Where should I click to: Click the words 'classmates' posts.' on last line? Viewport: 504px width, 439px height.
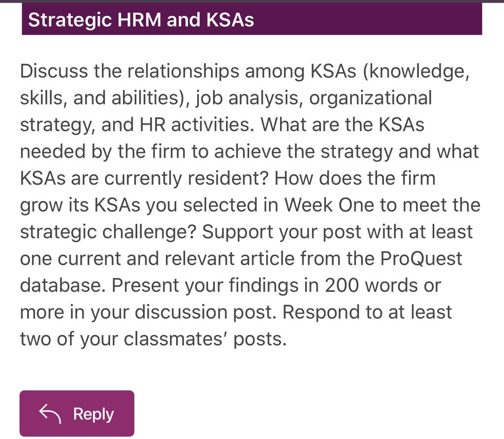coord(205,339)
